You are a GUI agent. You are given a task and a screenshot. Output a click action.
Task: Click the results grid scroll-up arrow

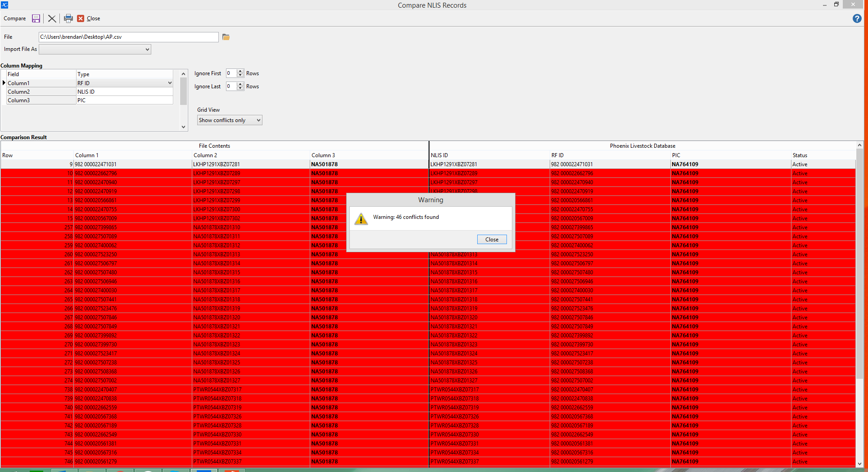tap(859, 145)
